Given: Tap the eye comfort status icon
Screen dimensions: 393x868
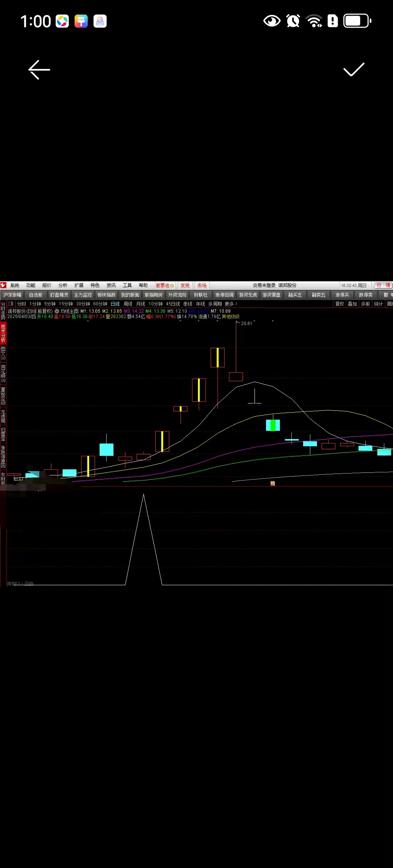Looking at the screenshot, I should [x=271, y=21].
